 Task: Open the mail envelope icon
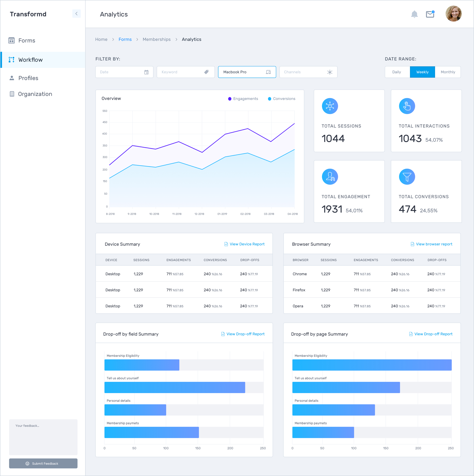pos(430,14)
